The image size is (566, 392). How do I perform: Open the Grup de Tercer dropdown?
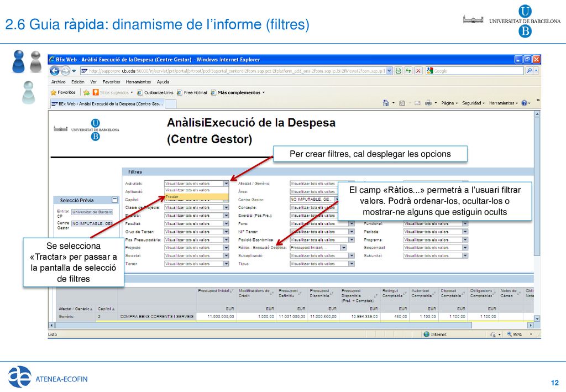(226, 232)
